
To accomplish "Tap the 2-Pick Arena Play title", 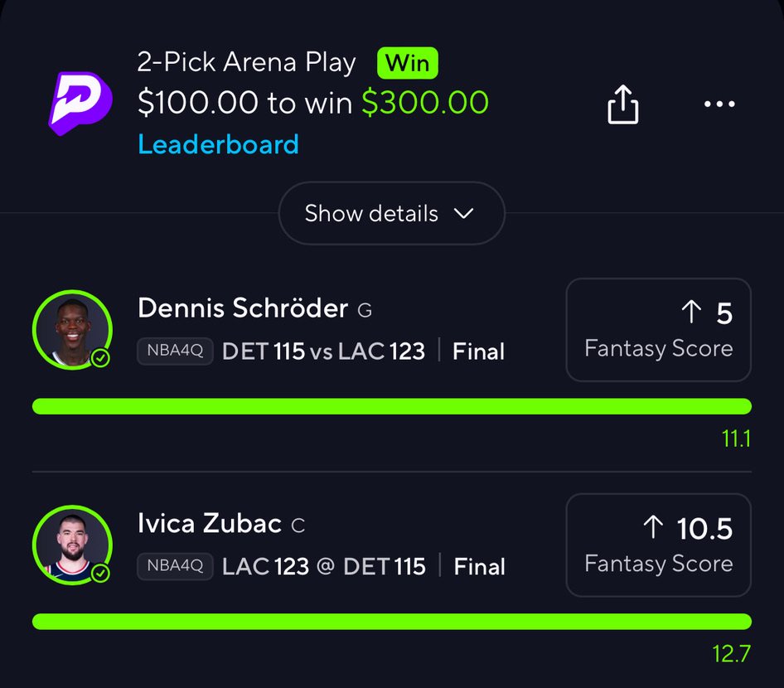I will (247, 63).
